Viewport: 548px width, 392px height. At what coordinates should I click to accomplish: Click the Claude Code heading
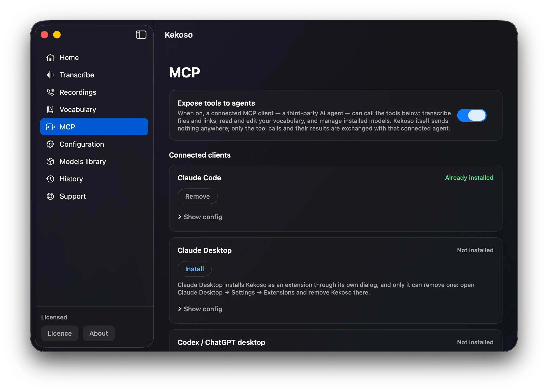pos(199,178)
